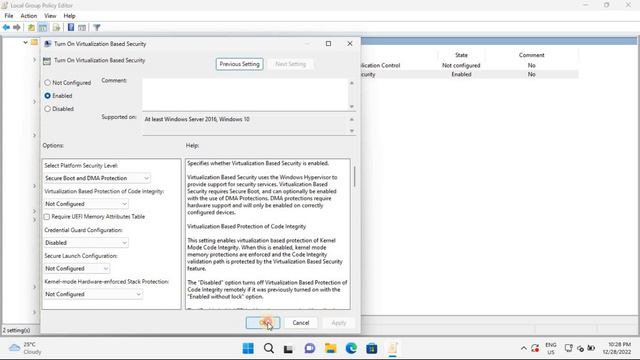Click the Export List toolbar icon
Viewport: 640px width, 360px height.
click(56, 27)
